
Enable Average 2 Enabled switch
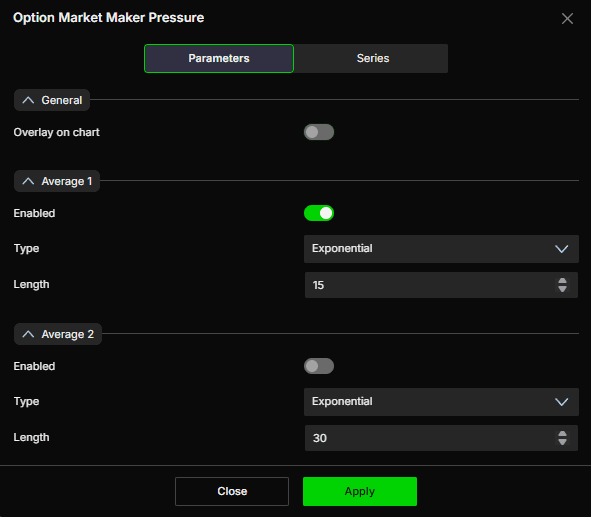coord(319,366)
